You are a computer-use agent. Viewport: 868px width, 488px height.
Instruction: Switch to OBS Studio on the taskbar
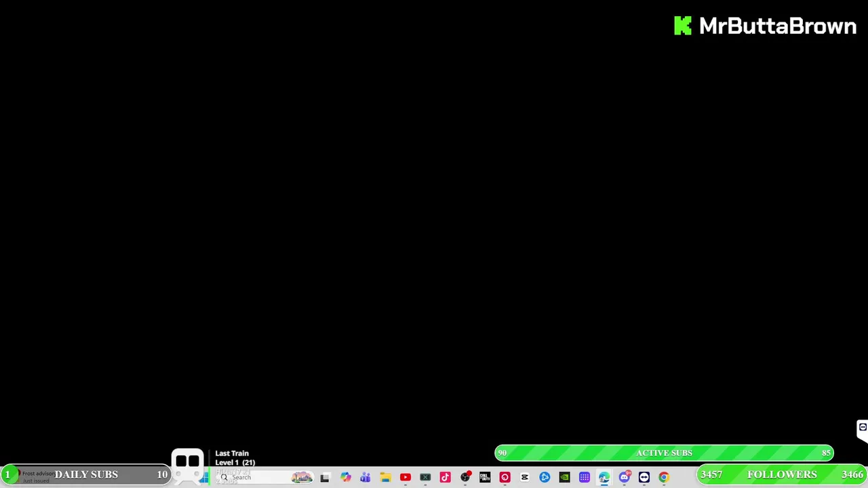click(465, 478)
